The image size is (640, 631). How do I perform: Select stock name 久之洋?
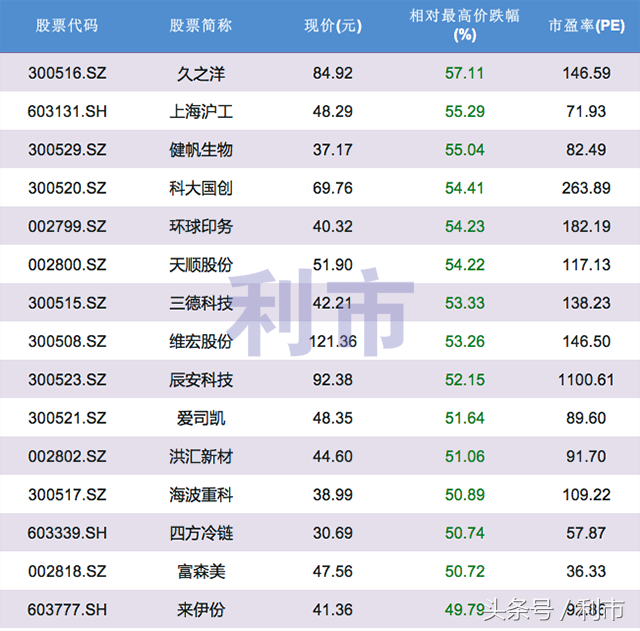[x=200, y=74]
